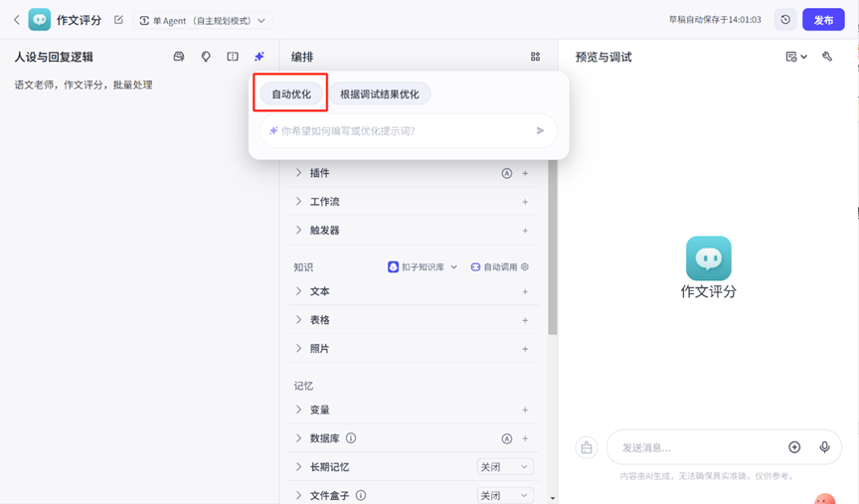
Task: Expand the 文件盒子 section
Action: (298, 495)
